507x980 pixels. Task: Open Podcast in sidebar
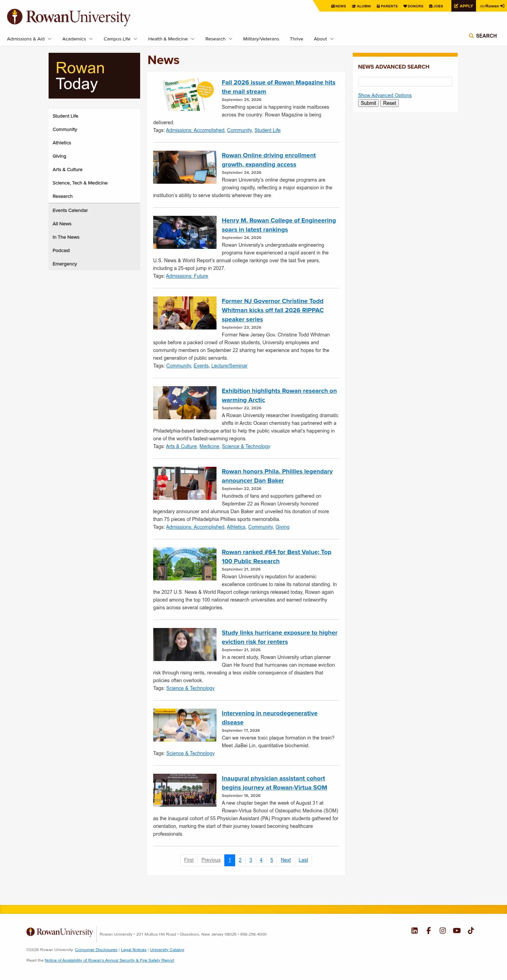click(94, 250)
